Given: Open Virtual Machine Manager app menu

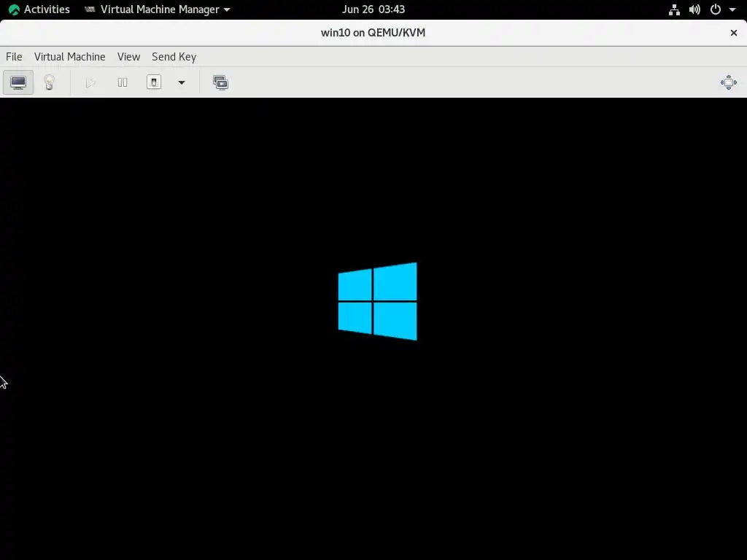Looking at the screenshot, I should click(x=158, y=9).
